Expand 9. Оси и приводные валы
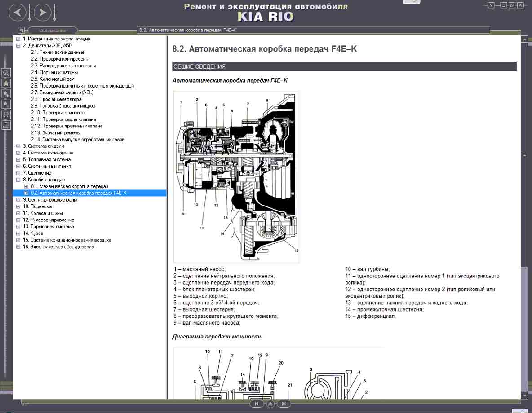Image resolution: width=532 pixels, height=413 pixels. (18, 200)
